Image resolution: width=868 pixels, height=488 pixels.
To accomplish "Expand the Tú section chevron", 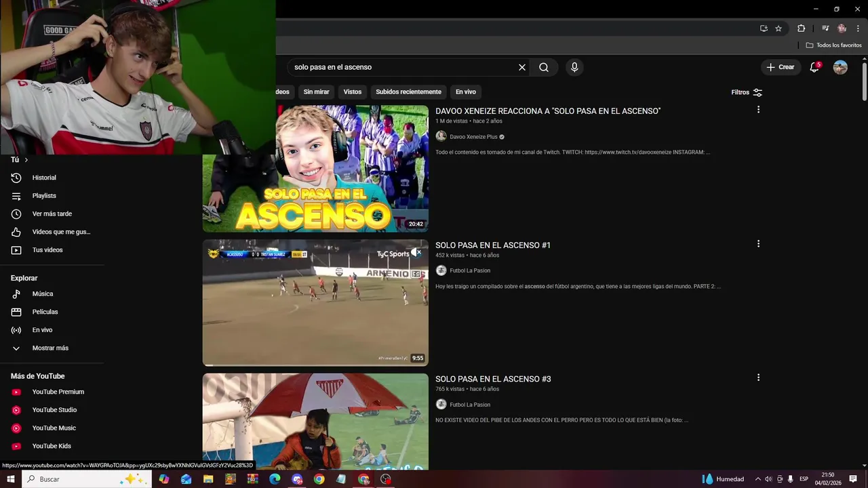I will tap(26, 160).
